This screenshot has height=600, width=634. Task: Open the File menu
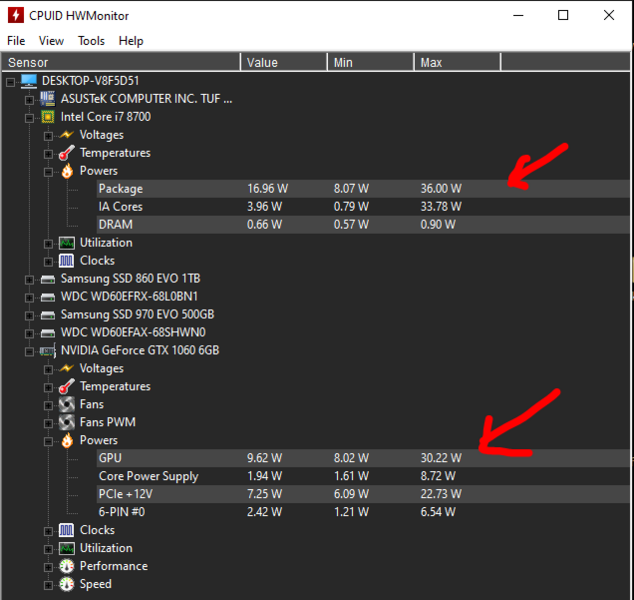click(16, 41)
